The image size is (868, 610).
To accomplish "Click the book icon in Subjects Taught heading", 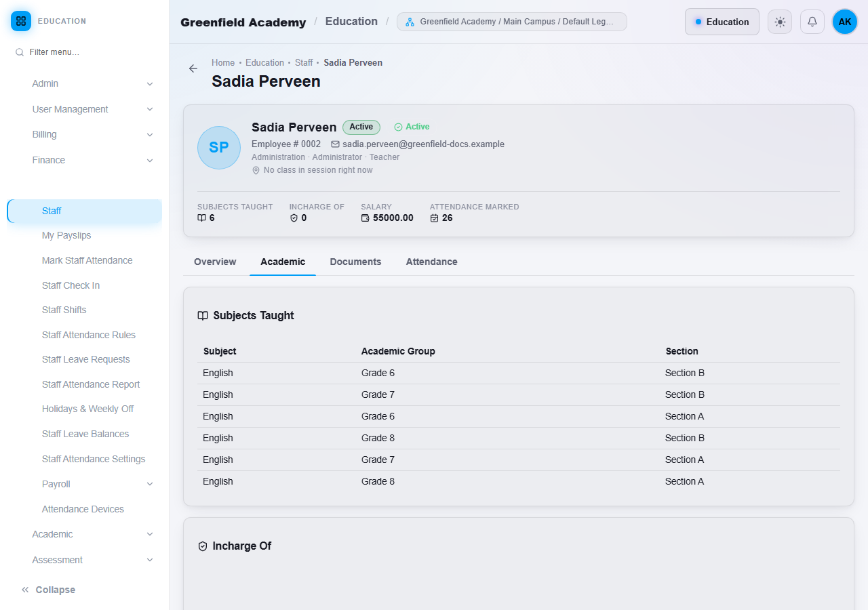I will pos(203,316).
